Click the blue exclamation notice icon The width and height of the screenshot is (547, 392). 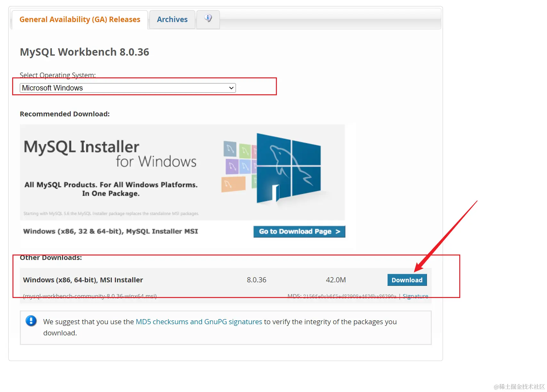tap(31, 320)
